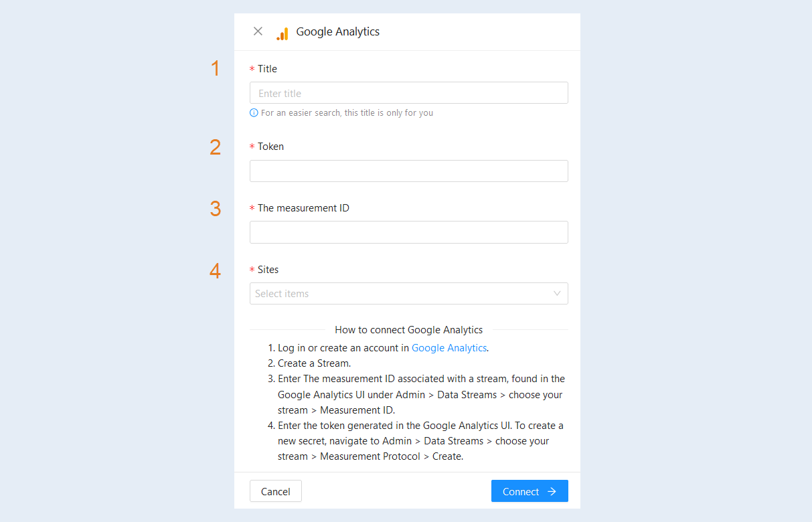This screenshot has width=812, height=522.
Task: Close the Google Analytics dialog with X
Action: pyautogui.click(x=258, y=31)
